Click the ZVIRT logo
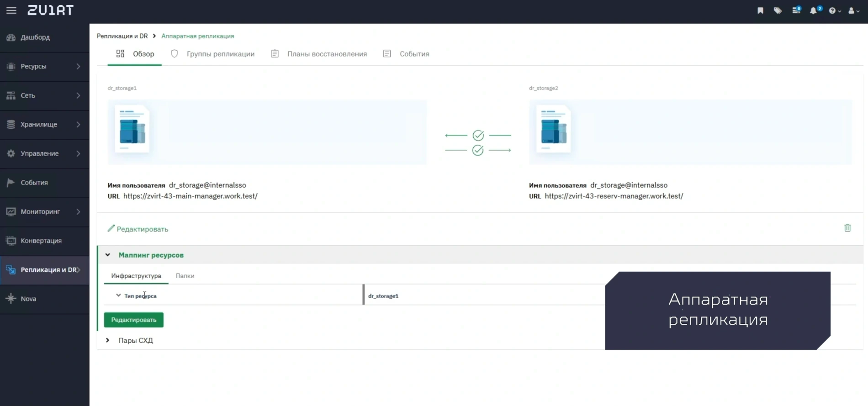868x406 pixels. point(50,11)
